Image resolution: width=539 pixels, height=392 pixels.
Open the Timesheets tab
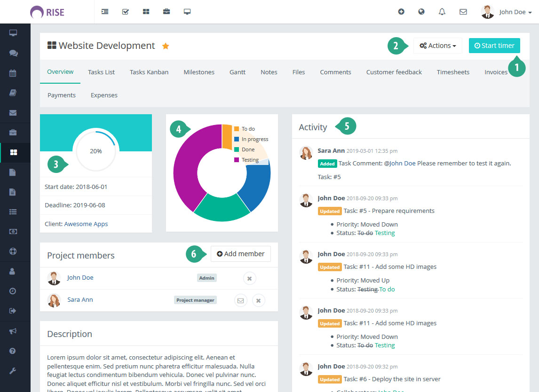coord(453,72)
